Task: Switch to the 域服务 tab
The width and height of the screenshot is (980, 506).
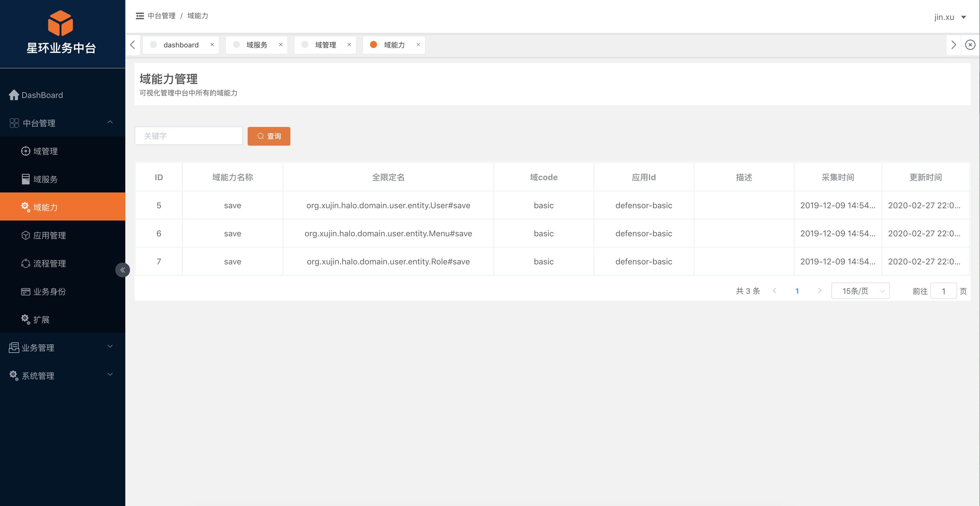Action: point(256,45)
